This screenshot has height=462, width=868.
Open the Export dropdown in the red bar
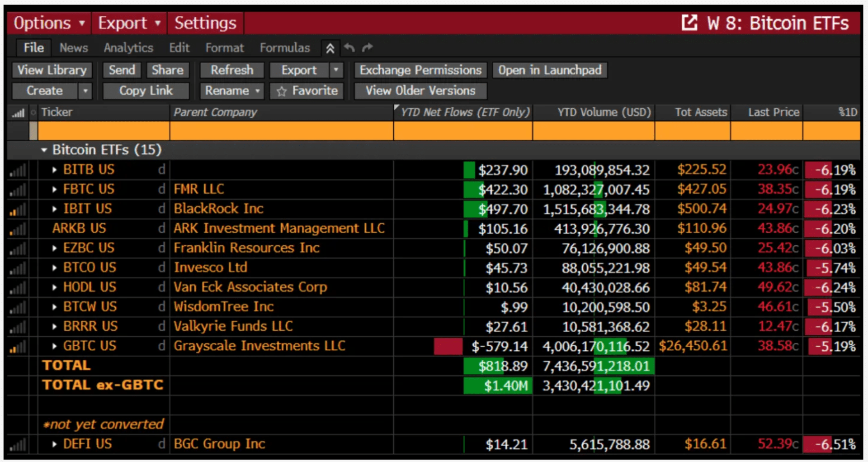pyautogui.click(x=130, y=23)
